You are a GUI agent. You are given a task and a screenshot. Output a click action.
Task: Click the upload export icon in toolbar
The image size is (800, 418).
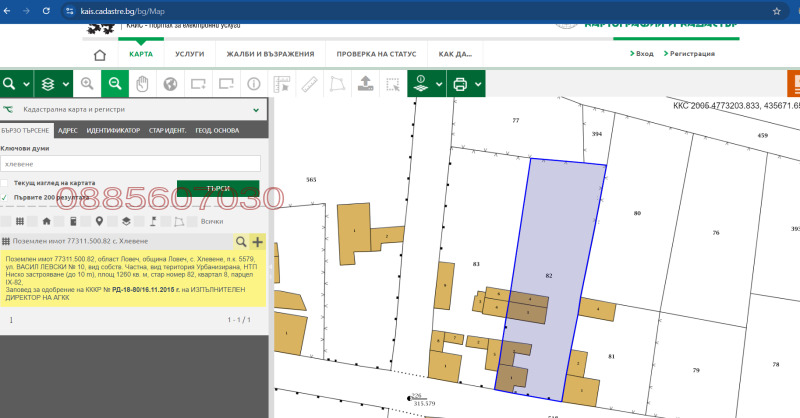pos(365,84)
